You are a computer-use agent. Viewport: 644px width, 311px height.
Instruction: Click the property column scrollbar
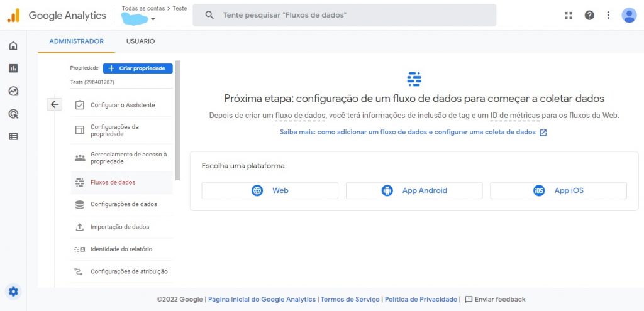177,120
